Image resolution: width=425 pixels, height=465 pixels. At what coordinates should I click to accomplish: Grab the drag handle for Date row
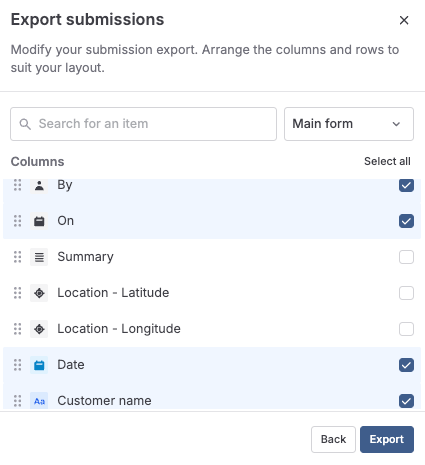[17, 365]
